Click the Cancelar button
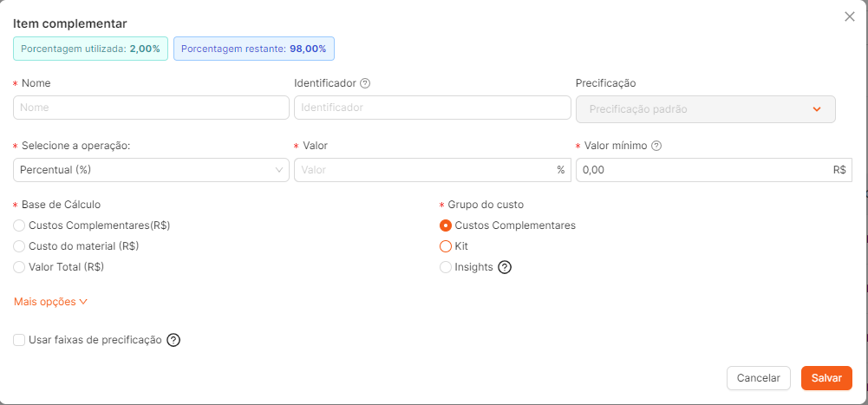Image resolution: width=868 pixels, height=405 pixels. (759, 378)
